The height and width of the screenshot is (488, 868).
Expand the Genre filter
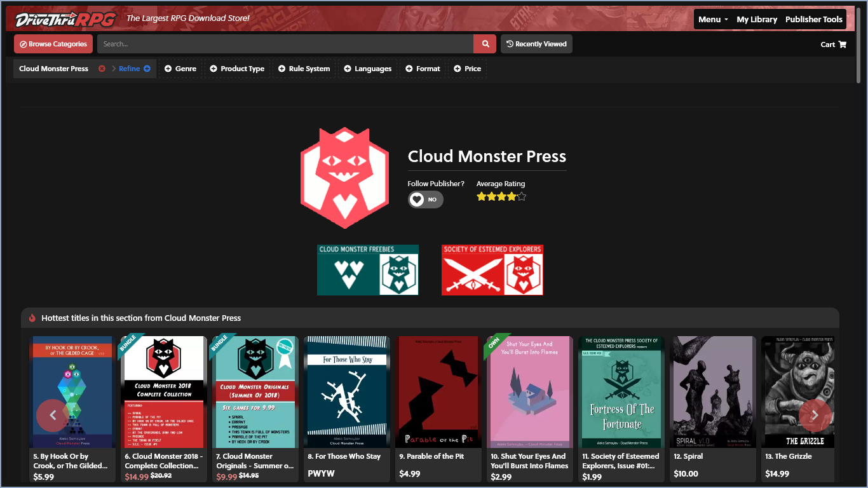(180, 69)
